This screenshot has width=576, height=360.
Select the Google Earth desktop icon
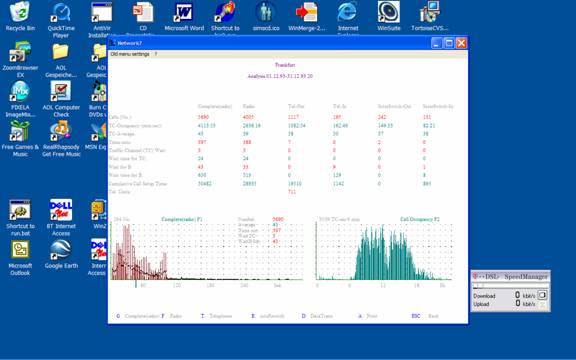point(61,254)
